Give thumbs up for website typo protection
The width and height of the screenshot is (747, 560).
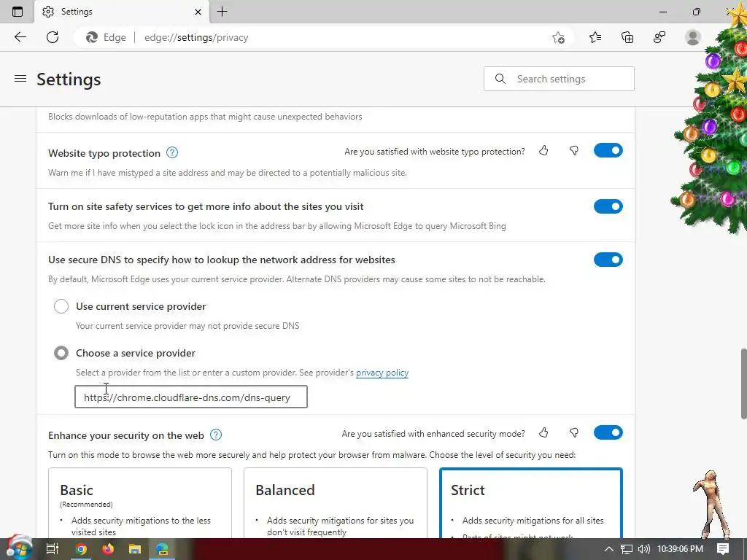tap(543, 151)
